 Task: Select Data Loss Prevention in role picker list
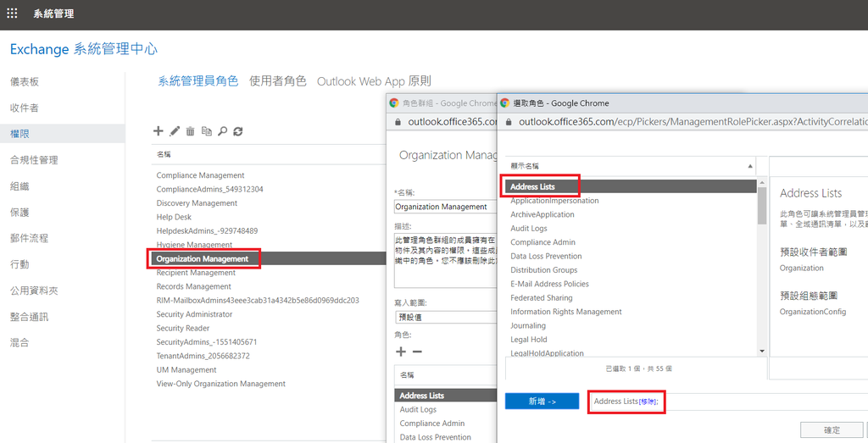pyautogui.click(x=547, y=256)
